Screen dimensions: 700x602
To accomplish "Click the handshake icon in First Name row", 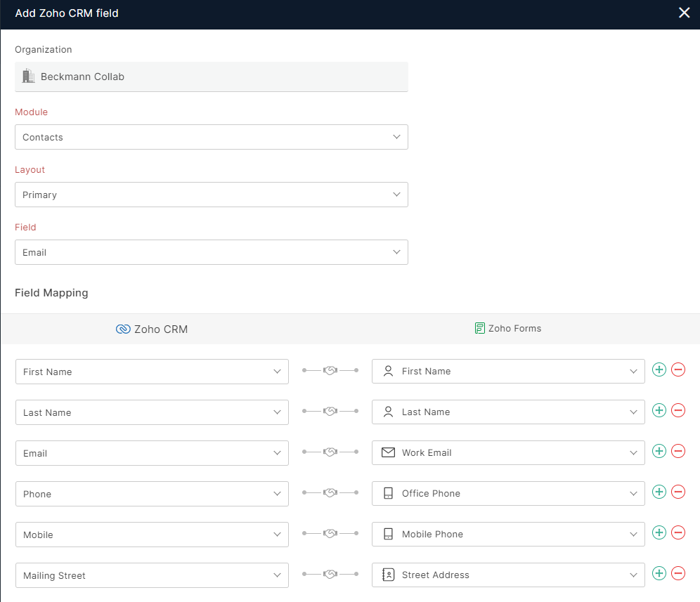I will pos(330,370).
